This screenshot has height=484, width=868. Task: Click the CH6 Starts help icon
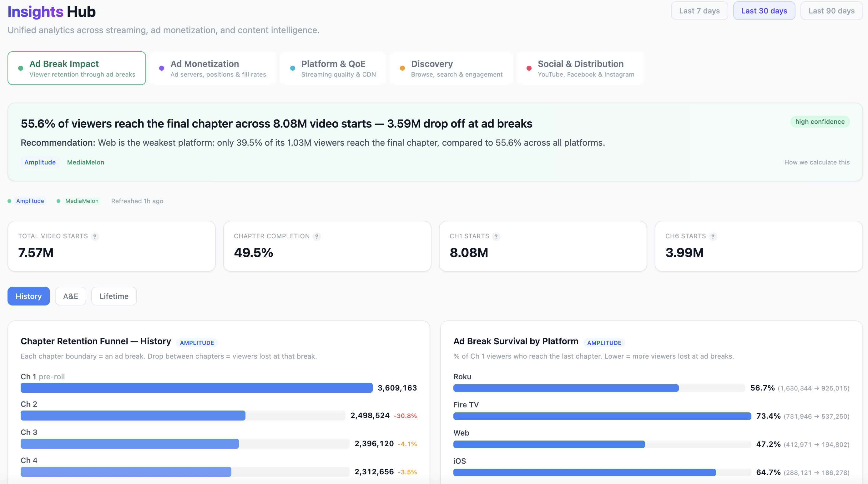713,236
